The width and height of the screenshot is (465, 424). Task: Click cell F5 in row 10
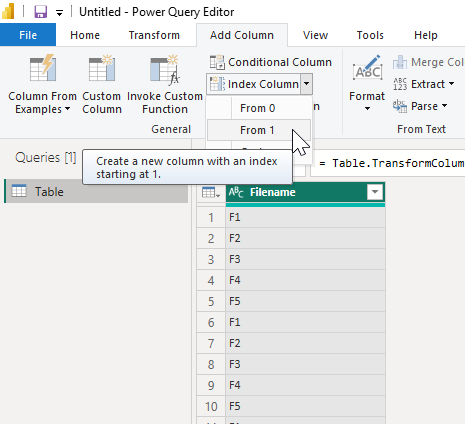click(305, 407)
